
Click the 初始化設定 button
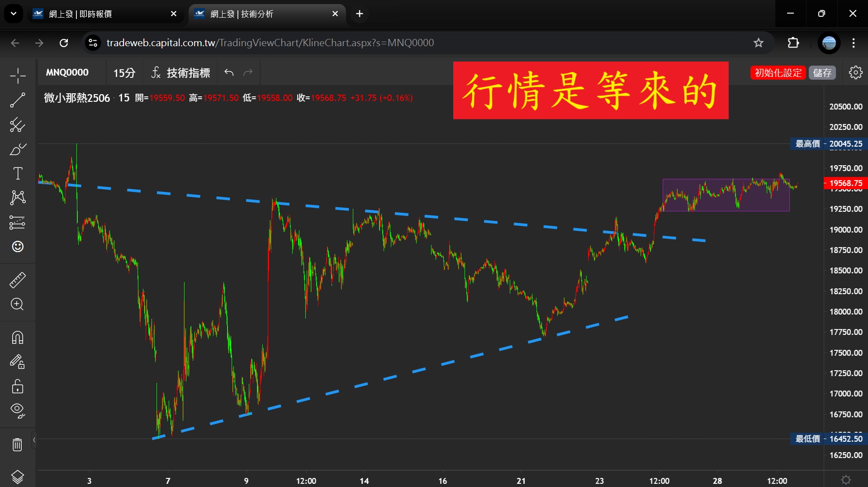(778, 73)
